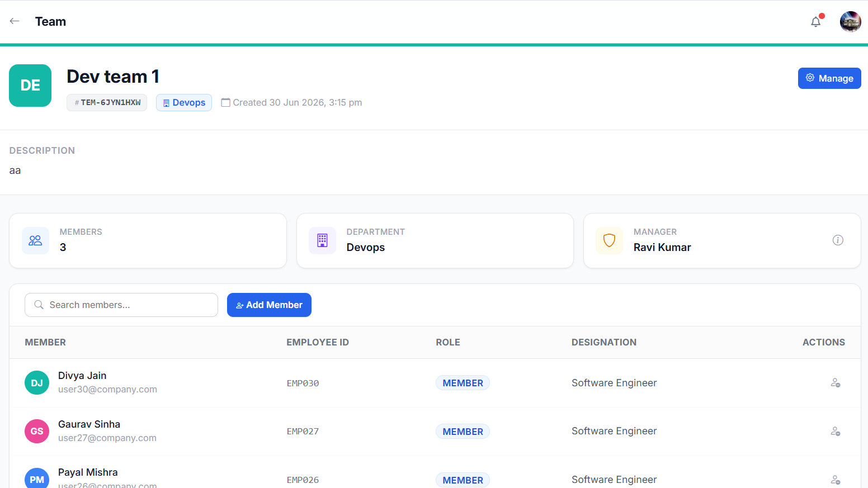The height and width of the screenshot is (488, 868).
Task: Click the MEMBER role badge for Gaurav Sinha
Action: pos(463,432)
